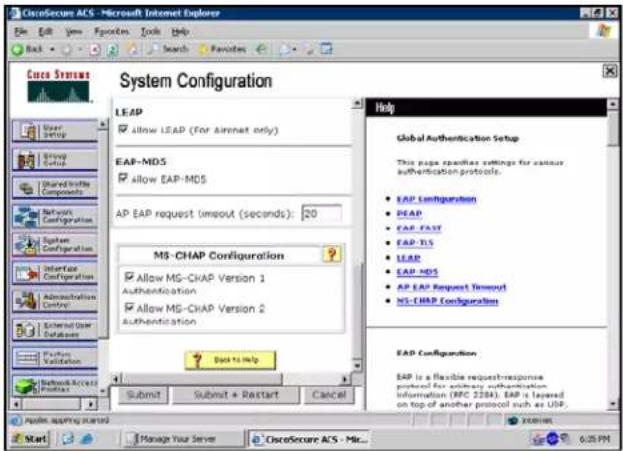Open Group Setup in the sidebar
The width and height of the screenshot is (623, 451).
[x=55, y=159]
